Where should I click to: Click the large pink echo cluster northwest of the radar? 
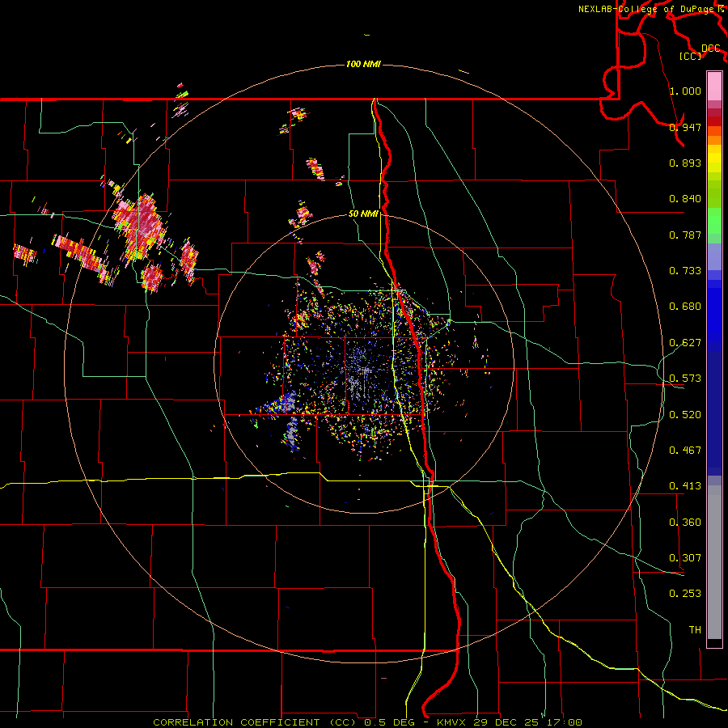pyautogui.click(x=138, y=228)
